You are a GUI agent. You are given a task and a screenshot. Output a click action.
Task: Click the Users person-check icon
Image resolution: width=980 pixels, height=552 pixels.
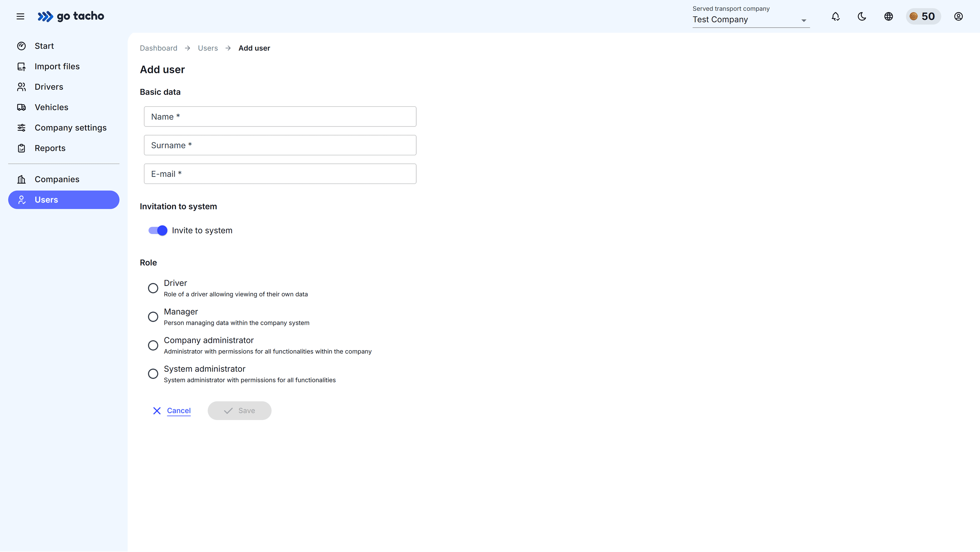click(x=22, y=200)
